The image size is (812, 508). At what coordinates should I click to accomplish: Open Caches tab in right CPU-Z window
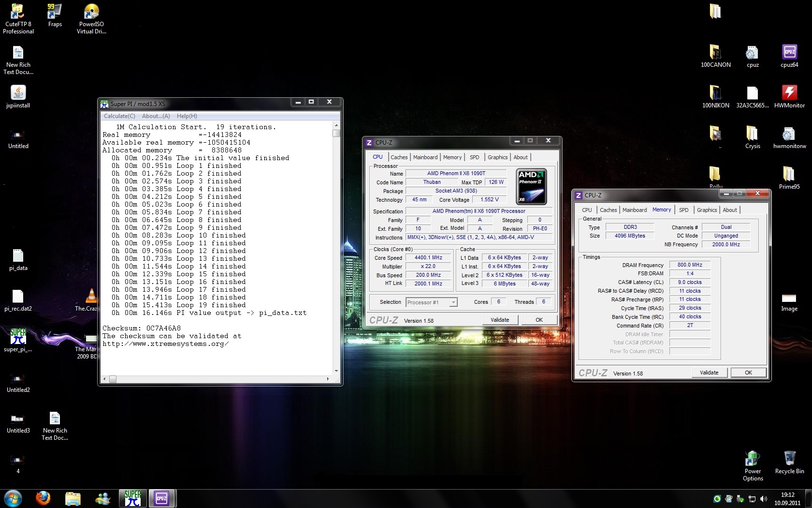point(608,210)
